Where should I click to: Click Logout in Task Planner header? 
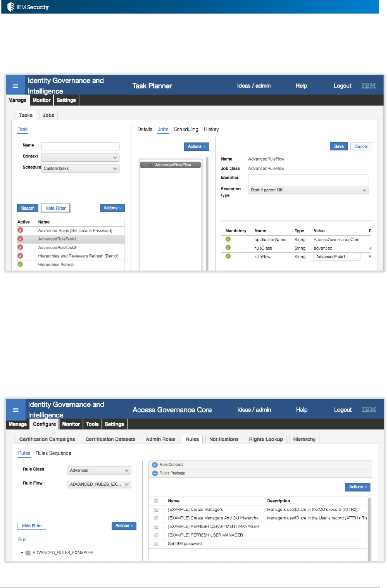tap(343, 86)
